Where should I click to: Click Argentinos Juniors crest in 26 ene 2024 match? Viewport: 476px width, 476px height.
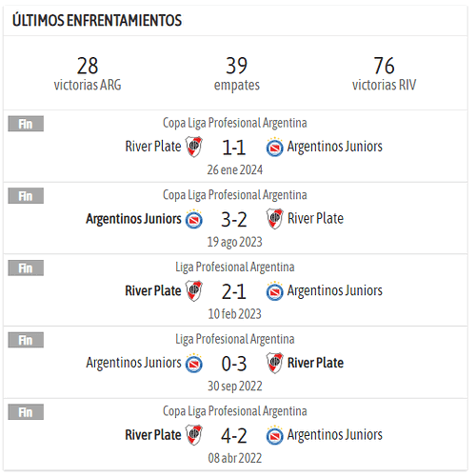(x=274, y=147)
